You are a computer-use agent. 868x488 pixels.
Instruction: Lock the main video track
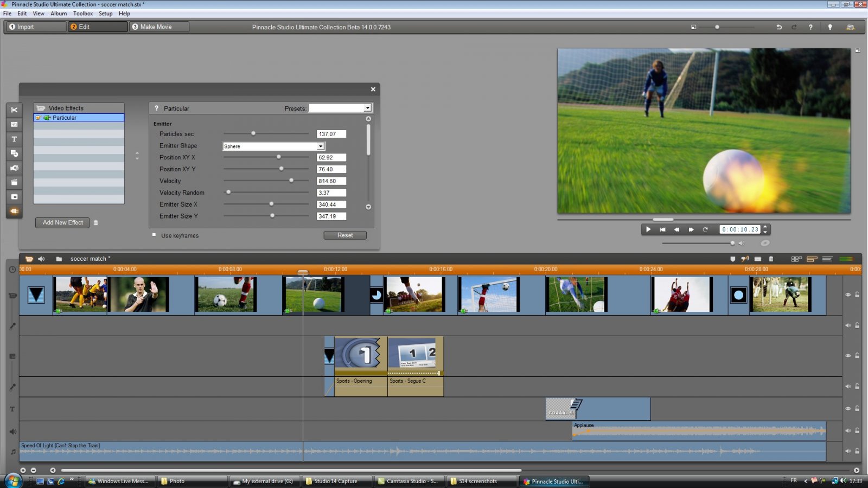(857, 295)
